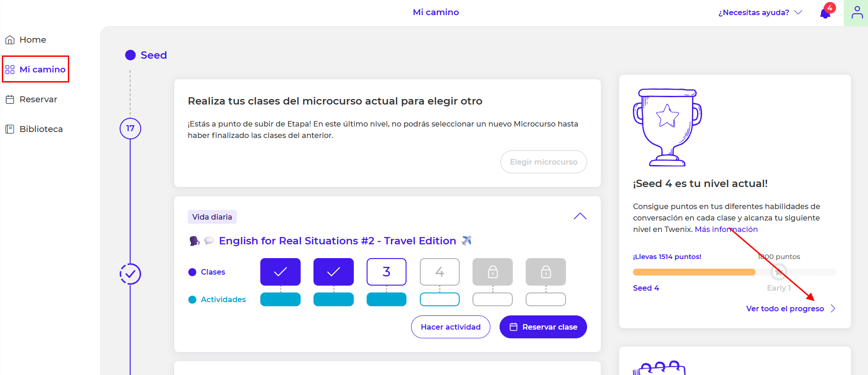This screenshot has width=868, height=375.
Task: Click the level 17 timeline circle
Action: (130, 128)
